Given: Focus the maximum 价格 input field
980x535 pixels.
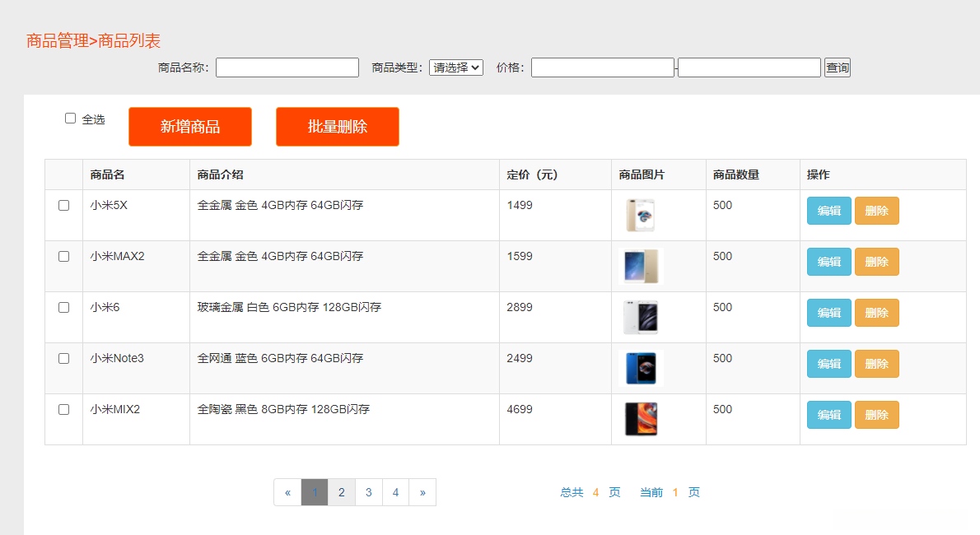Looking at the screenshot, I should (749, 67).
